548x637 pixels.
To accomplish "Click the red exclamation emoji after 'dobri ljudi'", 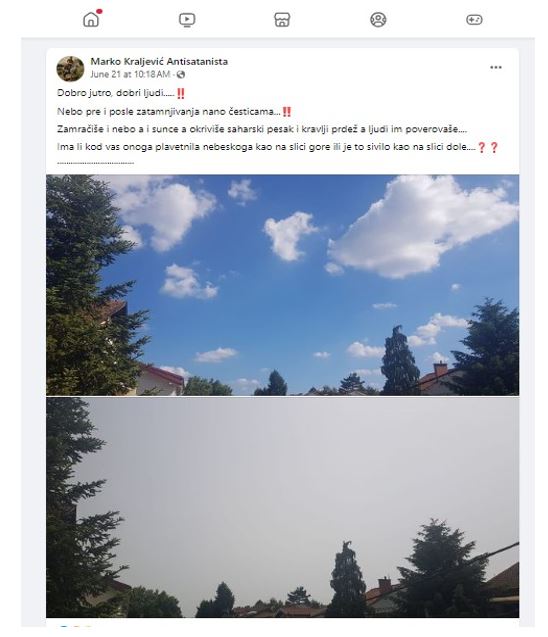I will (181, 93).
